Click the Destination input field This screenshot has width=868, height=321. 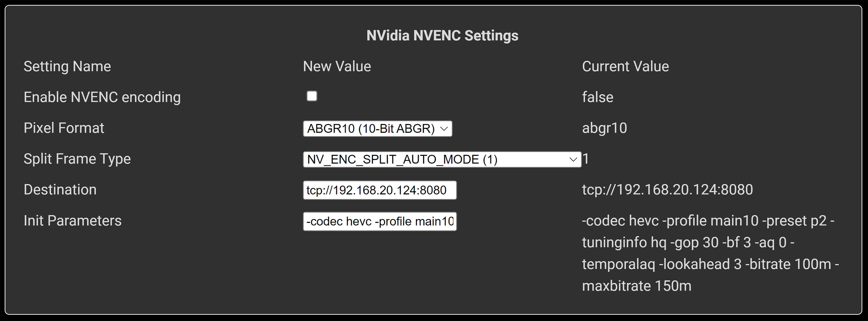tap(380, 190)
